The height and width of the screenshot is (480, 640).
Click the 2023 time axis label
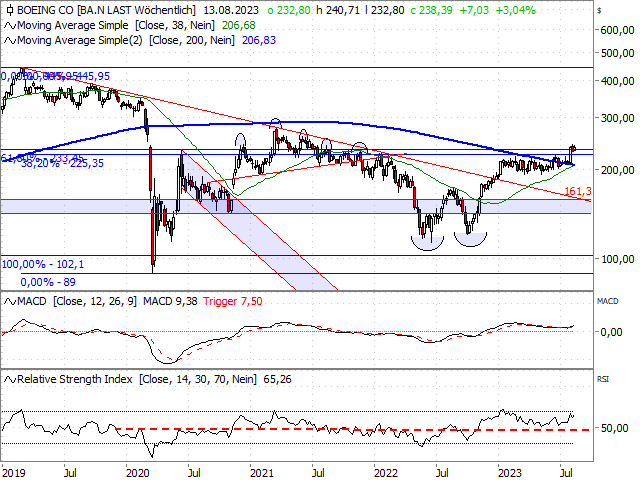click(x=510, y=473)
